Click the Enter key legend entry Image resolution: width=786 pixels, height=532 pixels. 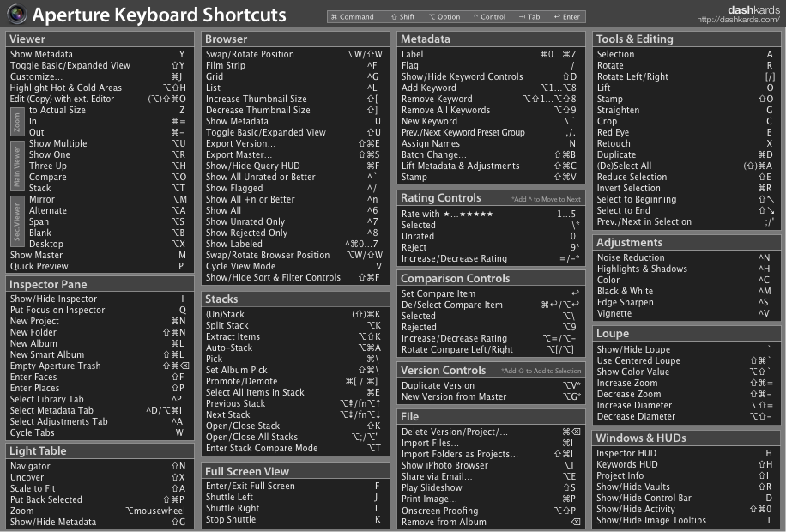(x=567, y=16)
